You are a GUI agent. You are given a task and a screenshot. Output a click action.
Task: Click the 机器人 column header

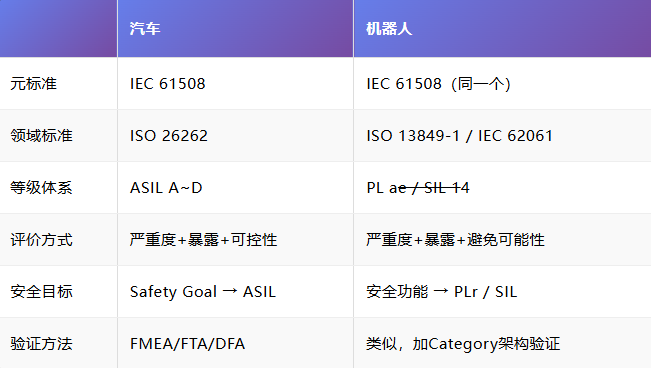pyautogui.click(x=502, y=28)
